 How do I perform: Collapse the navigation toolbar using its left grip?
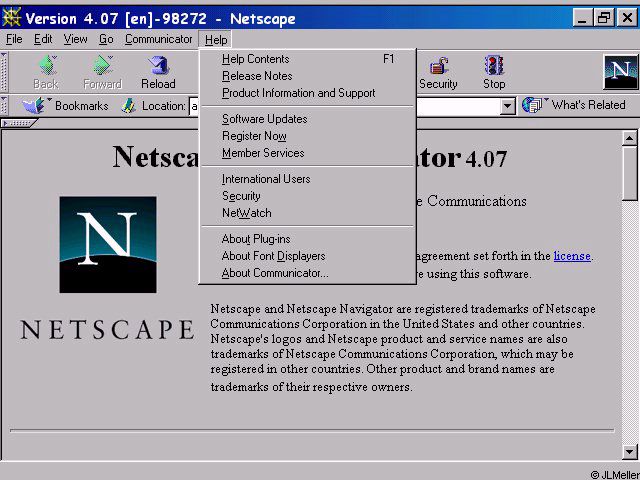[4, 72]
